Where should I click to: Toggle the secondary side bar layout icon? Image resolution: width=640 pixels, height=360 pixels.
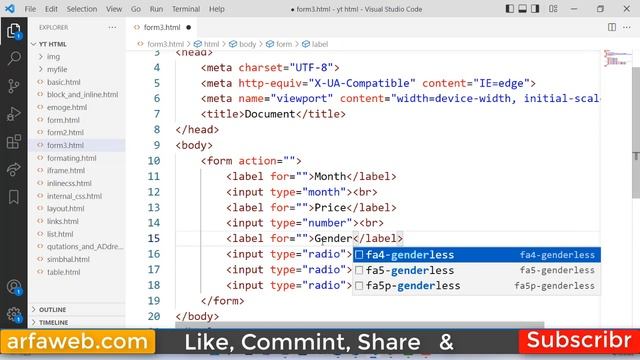535,9
